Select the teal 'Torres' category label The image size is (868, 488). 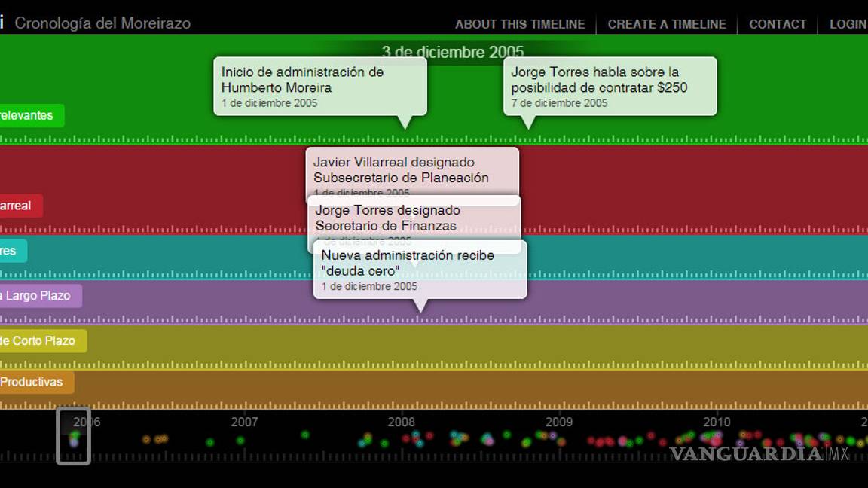click(11, 251)
